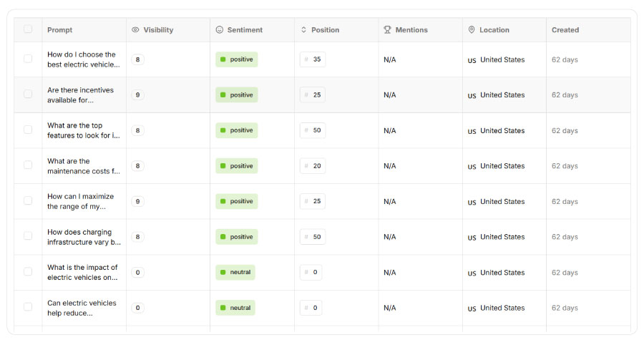Open 'How can I maximize the range' prompt
This screenshot has height=340, width=644.
80,201
